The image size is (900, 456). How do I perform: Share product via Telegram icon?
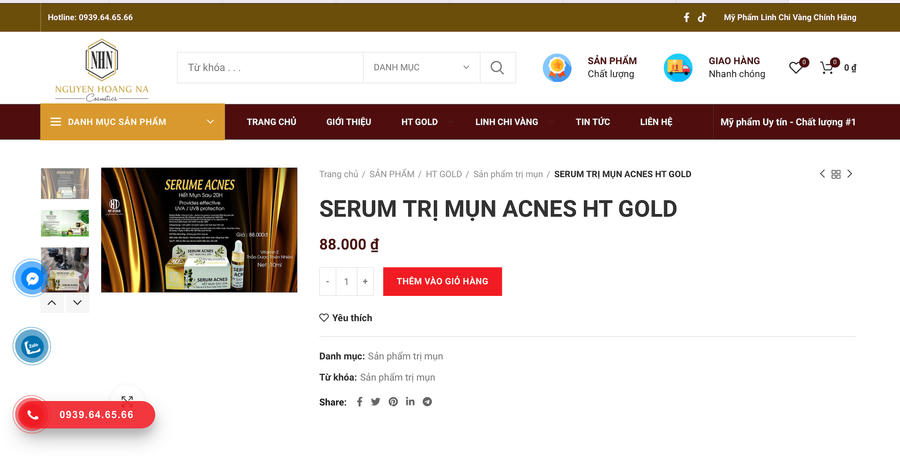(x=427, y=401)
